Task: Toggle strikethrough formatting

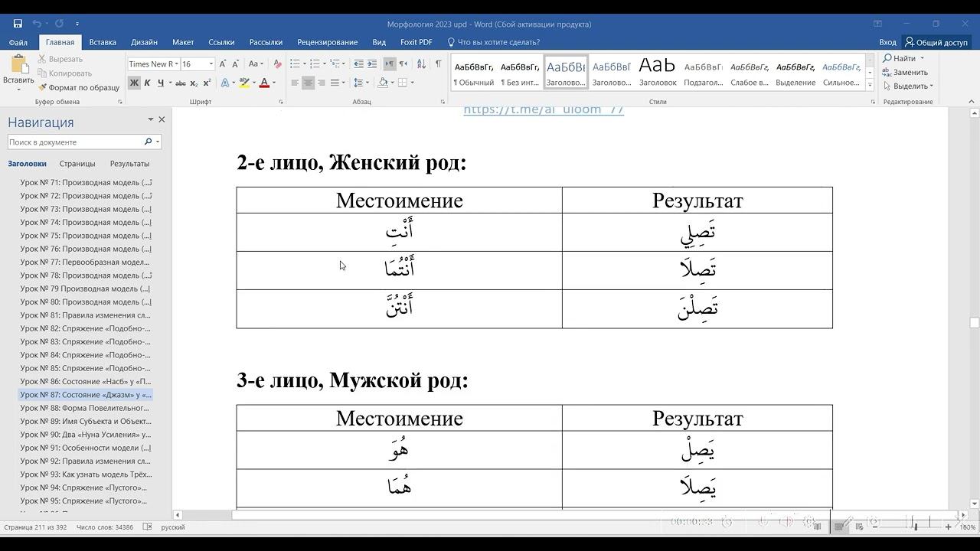Action: pos(181,83)
